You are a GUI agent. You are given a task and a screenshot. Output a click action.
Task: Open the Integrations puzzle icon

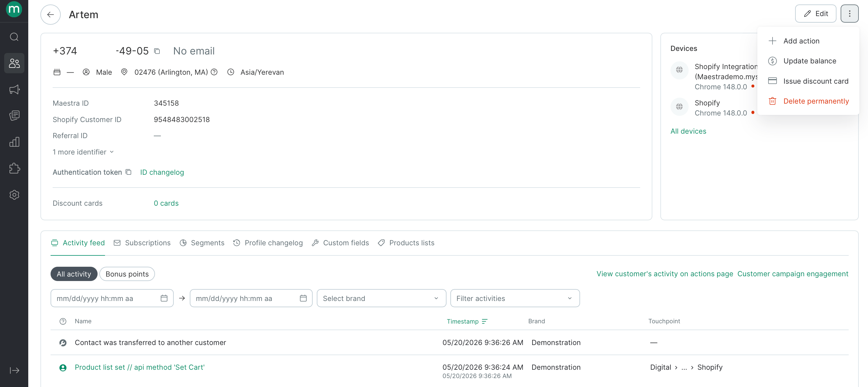click(14, 168)
